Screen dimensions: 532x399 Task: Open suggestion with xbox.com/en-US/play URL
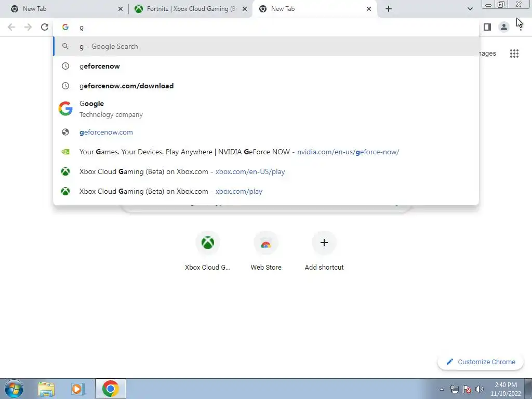click(x=266, y=171)
